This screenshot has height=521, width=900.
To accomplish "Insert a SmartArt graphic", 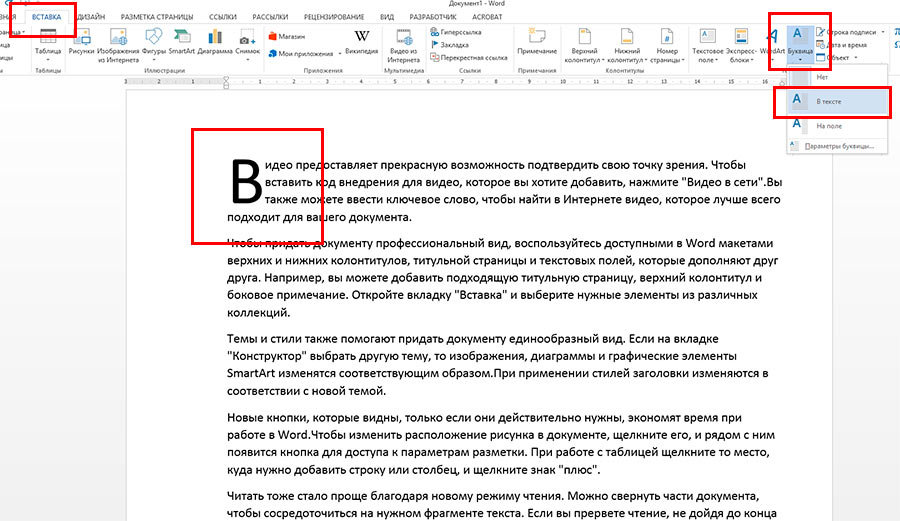I will (x=181, y=42).
